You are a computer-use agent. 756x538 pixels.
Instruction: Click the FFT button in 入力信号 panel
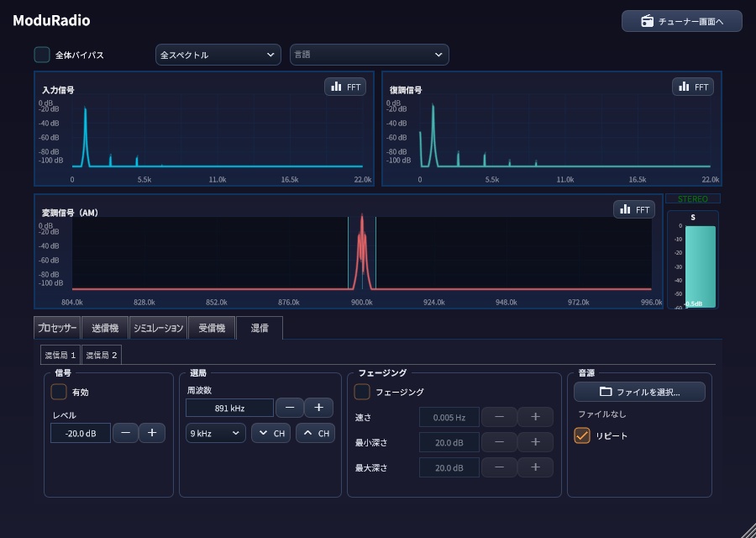[345, 87]
